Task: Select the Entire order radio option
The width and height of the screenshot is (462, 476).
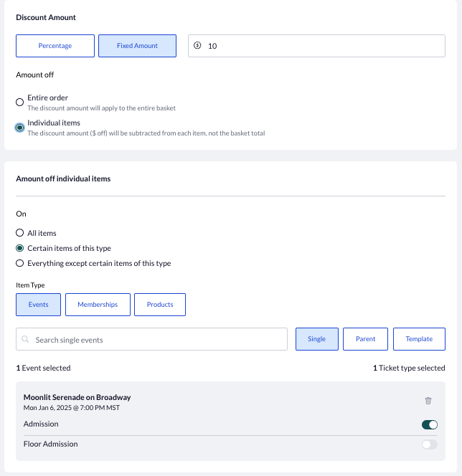Action: 20,102
